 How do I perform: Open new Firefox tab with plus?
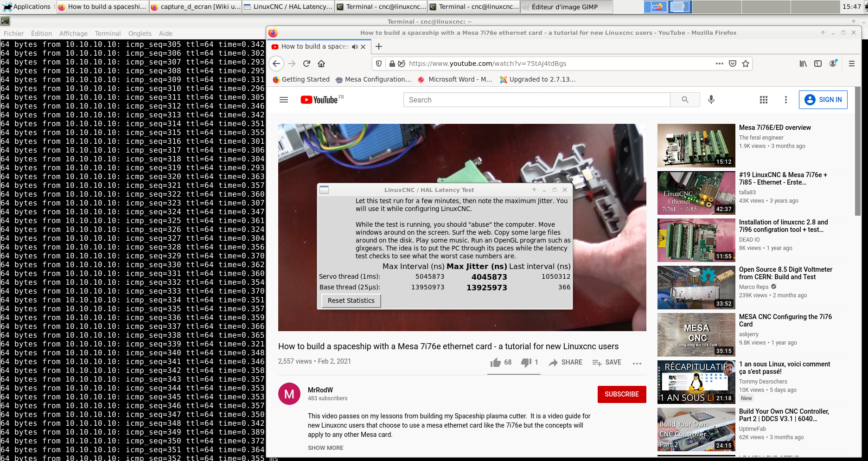tap(379, 46)
